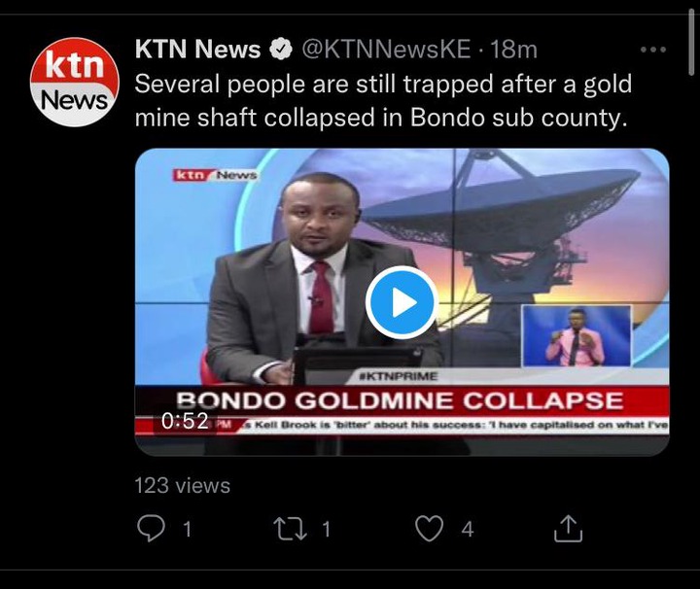Click the BONDO GOLDMINE COLLAPSE banner
700x589 pixels.
click(x=402, y=400)
